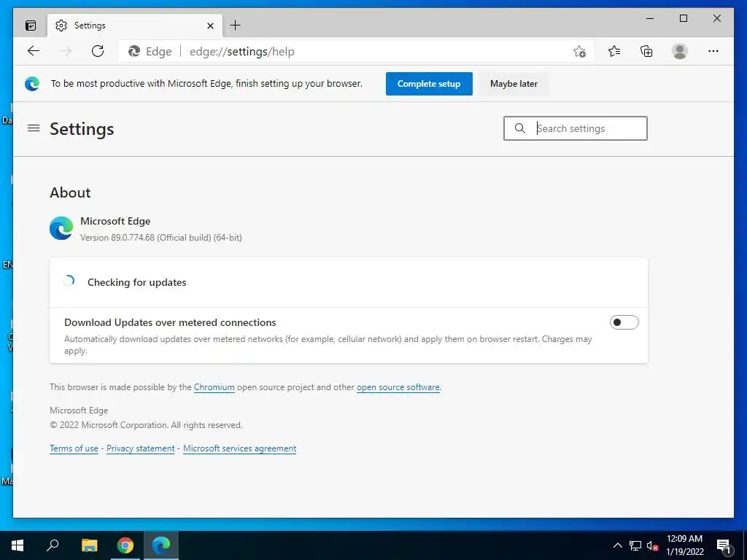Add this page to favorites star
The height and width of the screenshot is (560, 747).
click(579, 52)
